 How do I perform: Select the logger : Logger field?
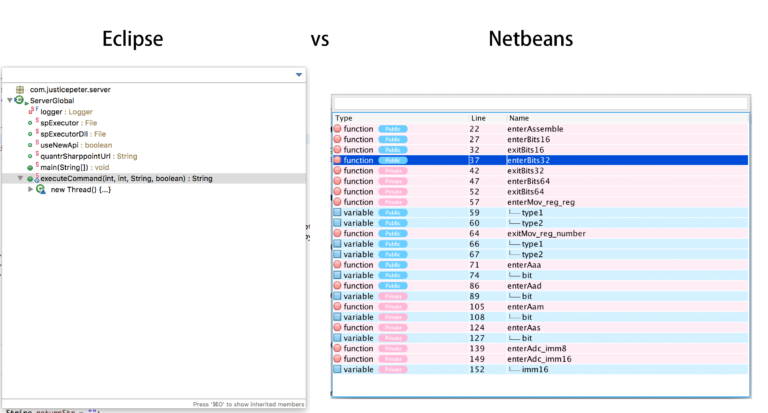[x=66, y=112]
